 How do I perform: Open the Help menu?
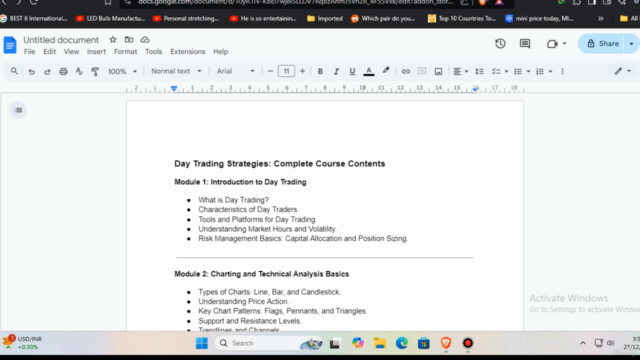[x=220, y=51]
